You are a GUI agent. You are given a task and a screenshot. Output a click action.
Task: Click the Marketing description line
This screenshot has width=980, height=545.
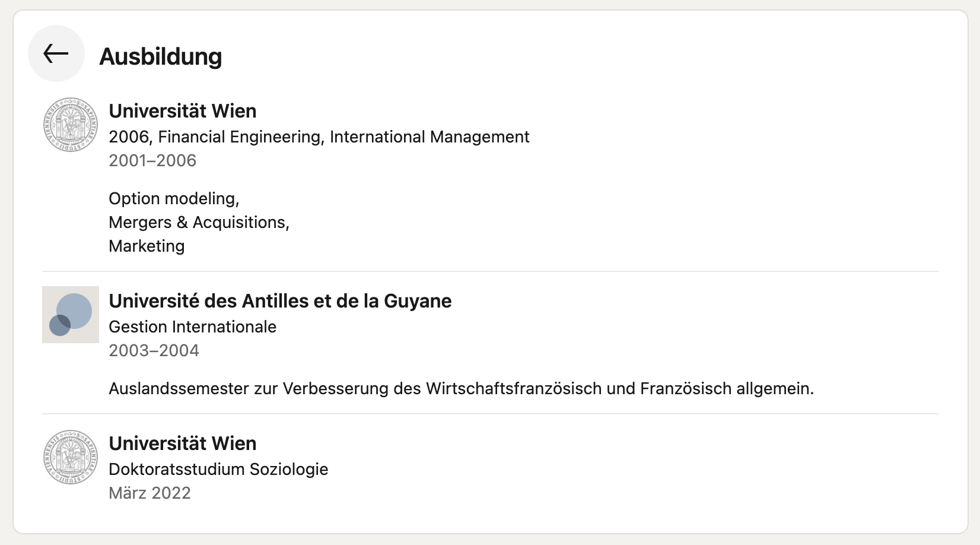(x=147, y=246)
